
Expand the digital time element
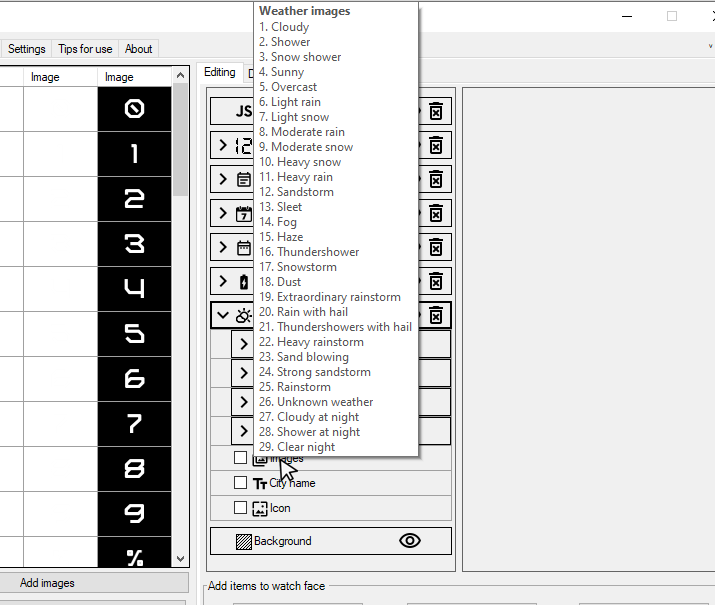[223, 145]
